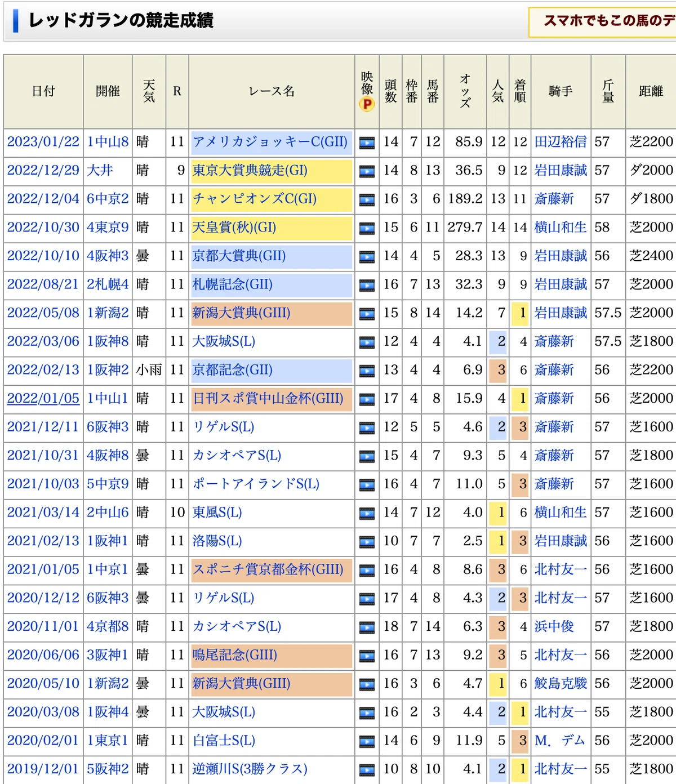Open race link 洛陽S(L)
The image size is (676, 784).
click(x=217, y=541)
